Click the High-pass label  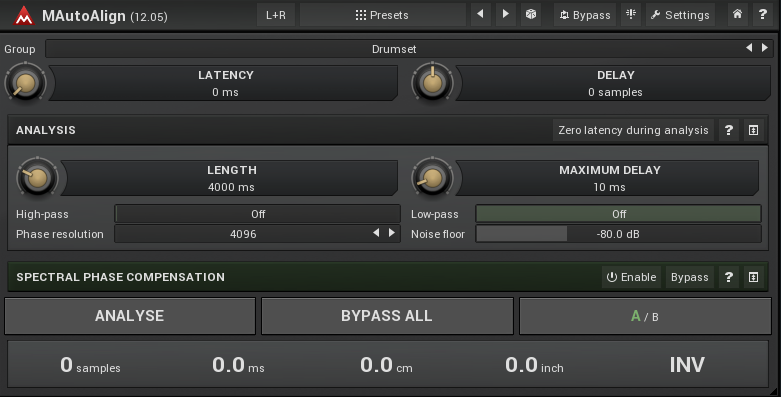pos(42,214)
